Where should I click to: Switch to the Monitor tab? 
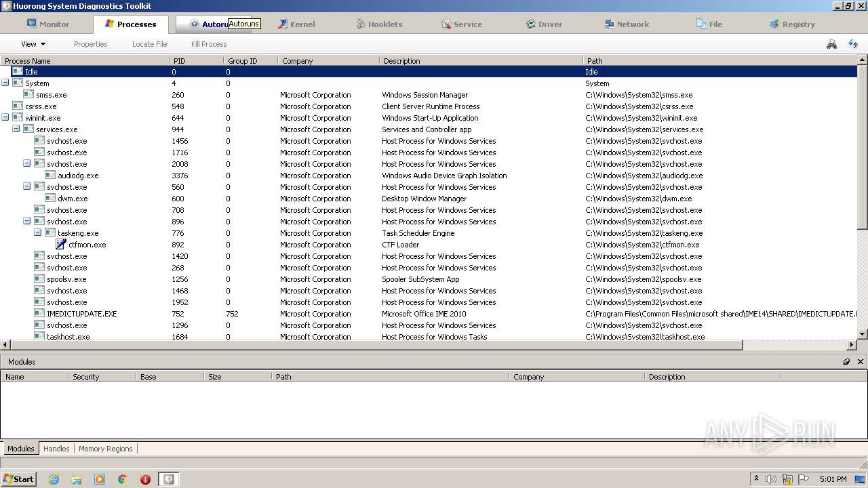(47, 24)
